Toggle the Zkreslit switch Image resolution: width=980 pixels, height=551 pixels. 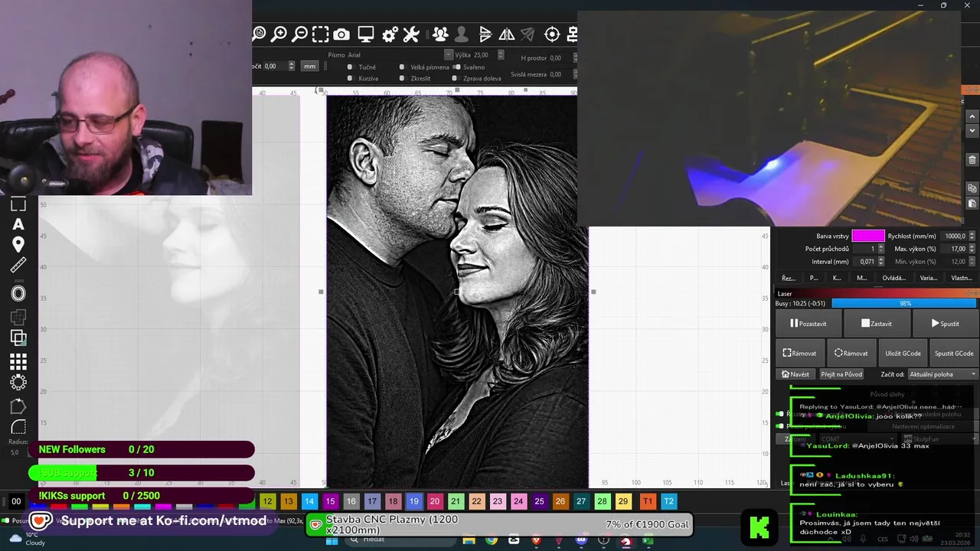pos(402,78)
